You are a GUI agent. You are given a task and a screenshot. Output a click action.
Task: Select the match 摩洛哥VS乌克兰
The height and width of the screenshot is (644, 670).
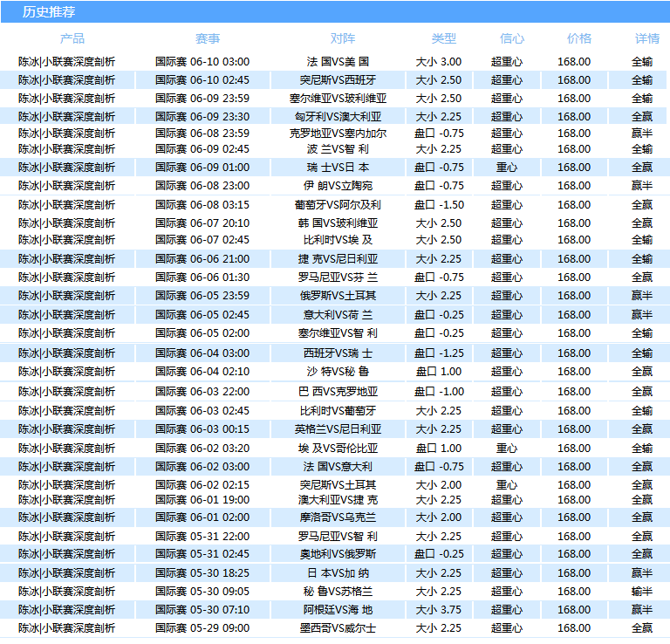click(338, 518)
